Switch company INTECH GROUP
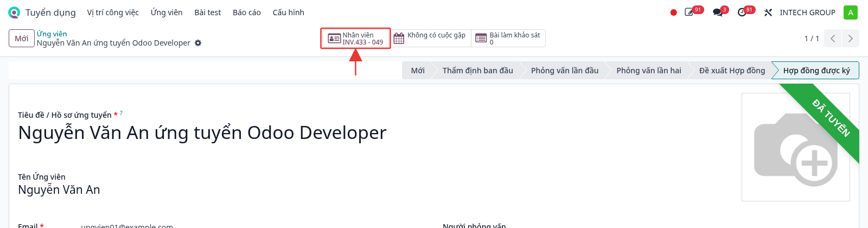Viewport: 868px width, 228px height. 807,12
